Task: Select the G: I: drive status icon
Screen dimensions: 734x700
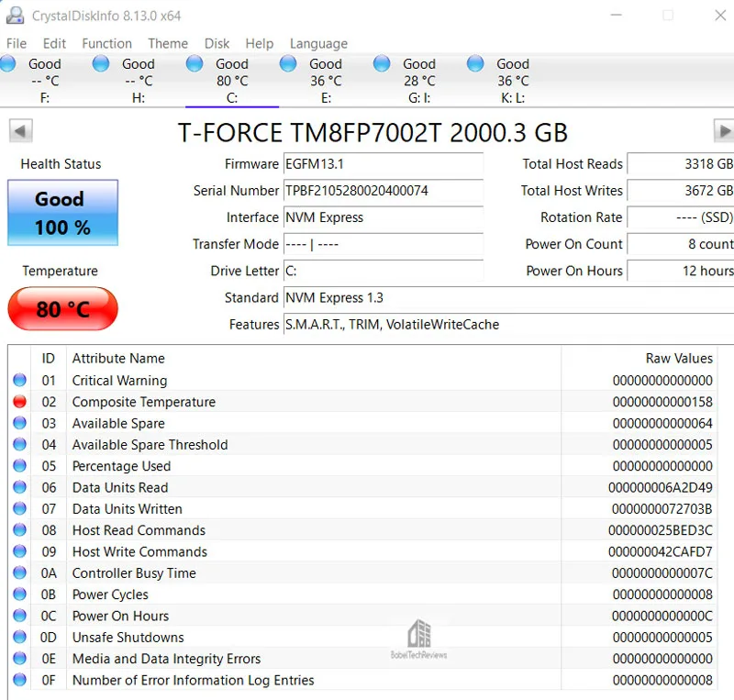Action: 382,63
